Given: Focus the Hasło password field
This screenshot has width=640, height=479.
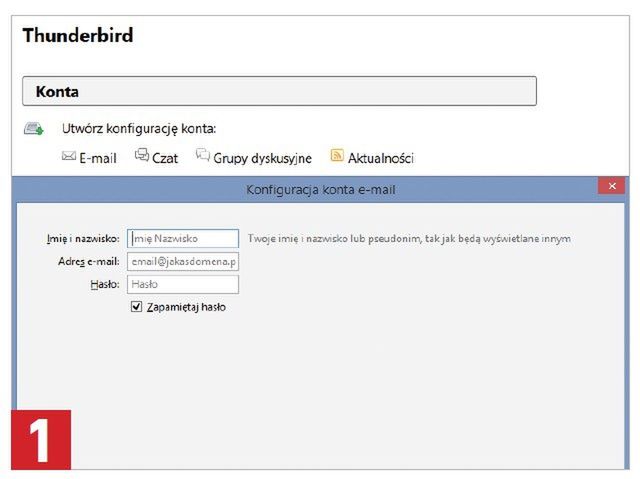Looking at the screenshot, I should 183,284.
